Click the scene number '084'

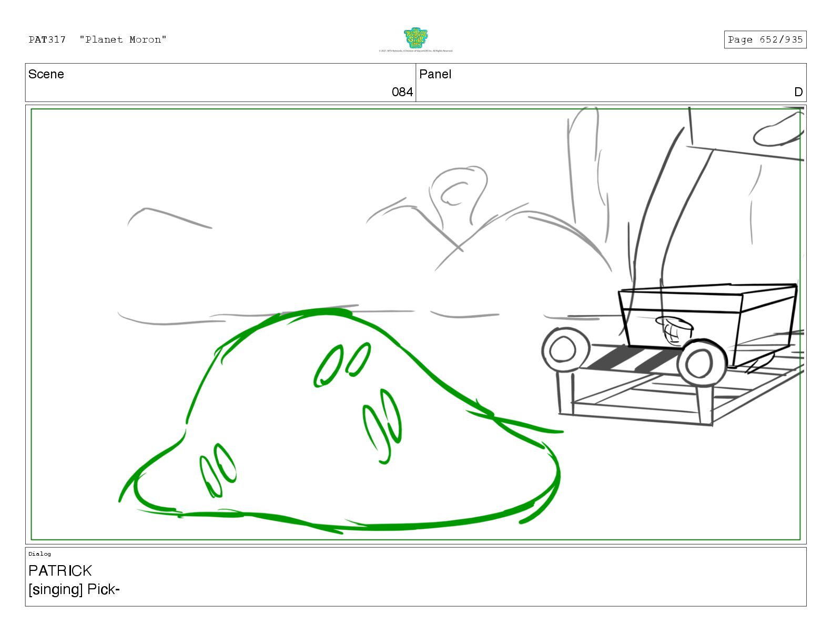point(402,92)
